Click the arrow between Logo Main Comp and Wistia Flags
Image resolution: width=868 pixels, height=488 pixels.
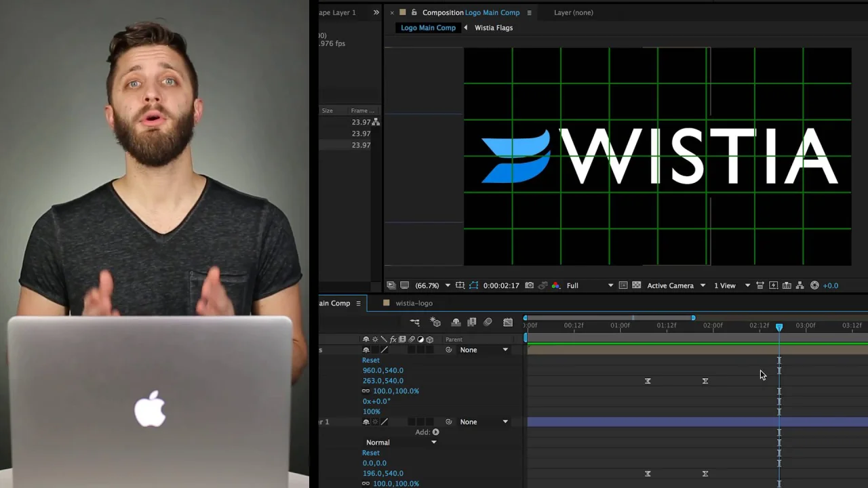[465, 28]
